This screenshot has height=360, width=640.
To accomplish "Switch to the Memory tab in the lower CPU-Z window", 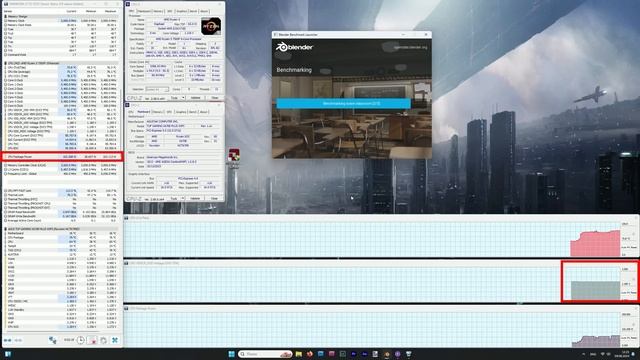I will tap(157, 112).
